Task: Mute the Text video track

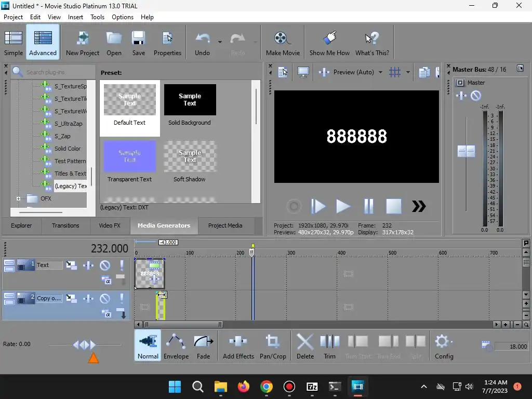Action: point(105,265)
